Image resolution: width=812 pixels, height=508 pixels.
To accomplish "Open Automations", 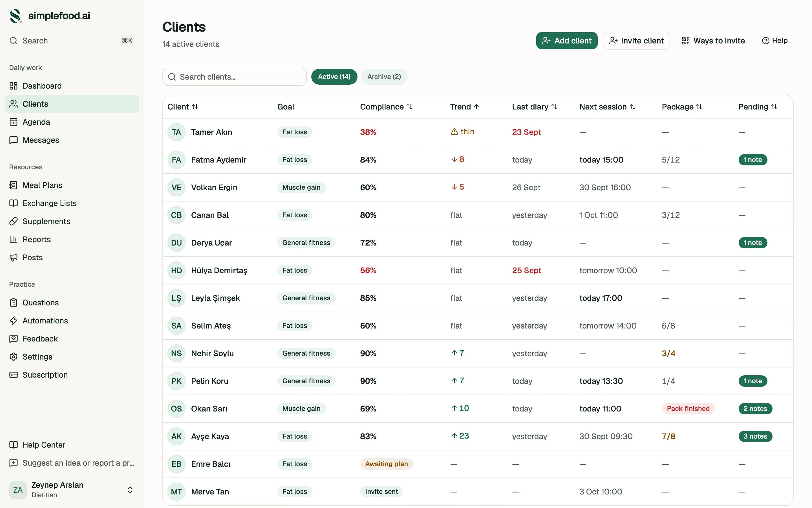I will (x=71, y=321).
